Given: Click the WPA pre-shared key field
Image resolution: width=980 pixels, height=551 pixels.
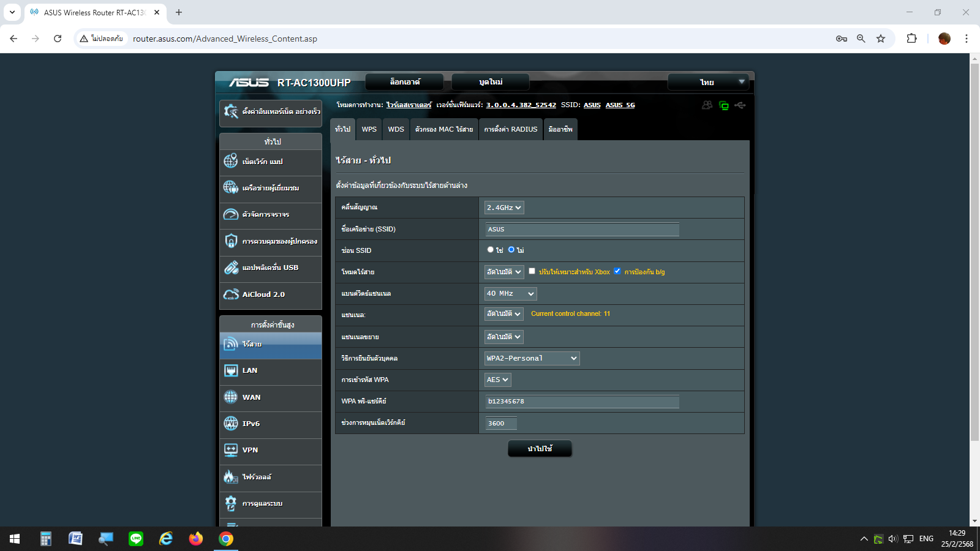Looking at the screenshot, I should [582, 402].
